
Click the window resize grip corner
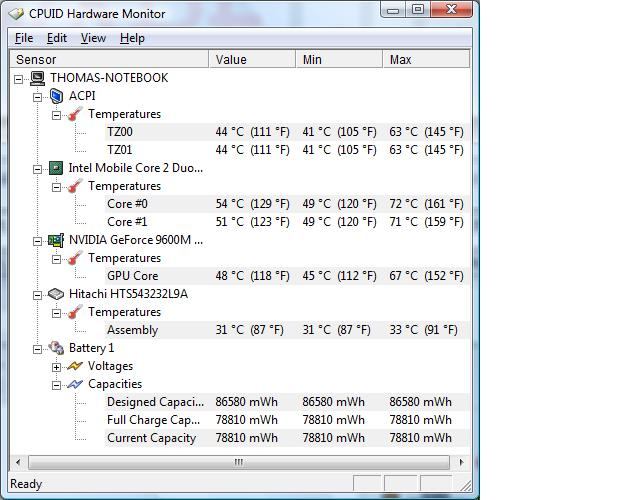466,485
